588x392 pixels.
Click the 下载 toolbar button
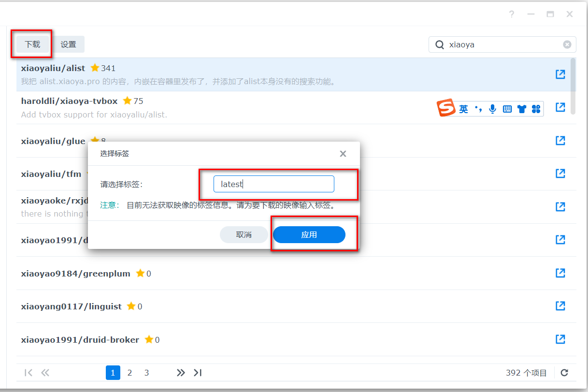pos(32,44)
